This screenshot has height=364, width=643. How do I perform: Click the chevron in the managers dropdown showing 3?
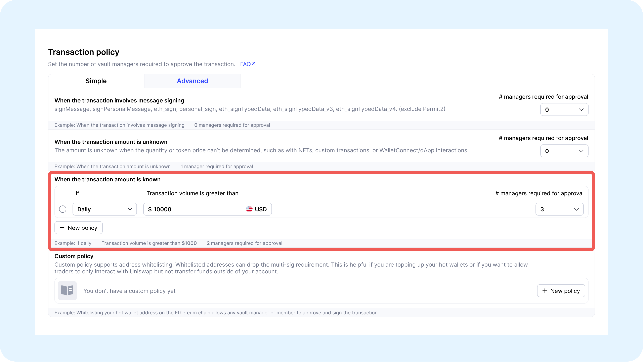[x=576, y=209]
